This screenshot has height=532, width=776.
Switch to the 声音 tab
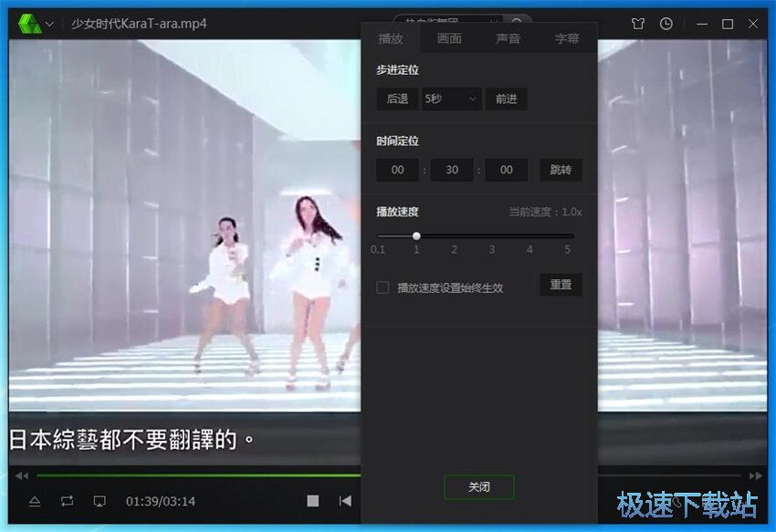508,38
